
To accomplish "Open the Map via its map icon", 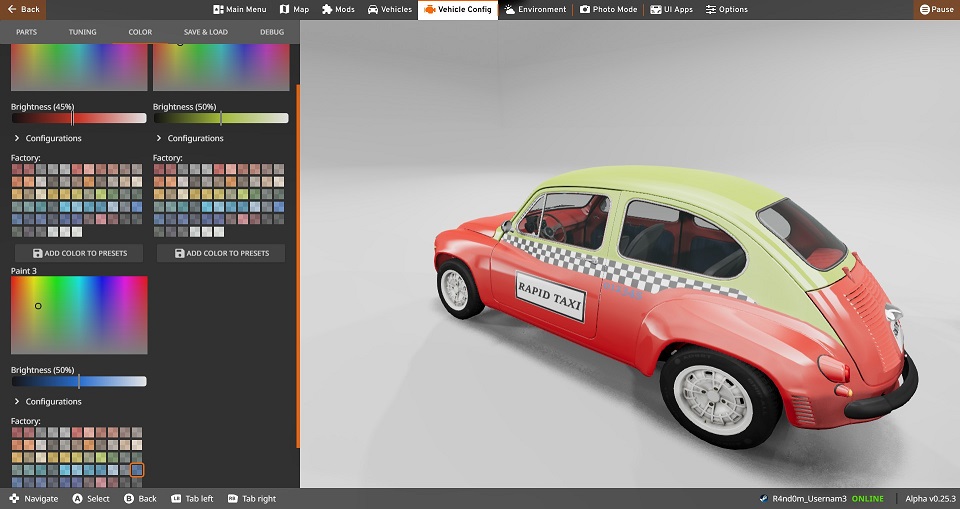I will coord(285,10).
